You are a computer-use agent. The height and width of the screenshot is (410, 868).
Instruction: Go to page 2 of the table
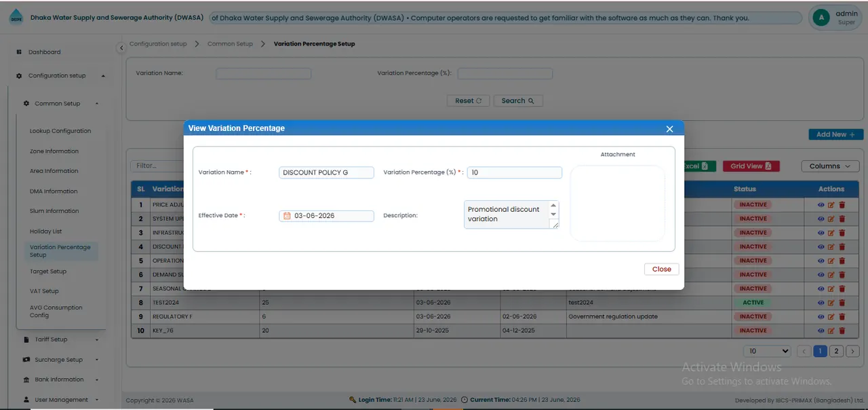[837, 352]
